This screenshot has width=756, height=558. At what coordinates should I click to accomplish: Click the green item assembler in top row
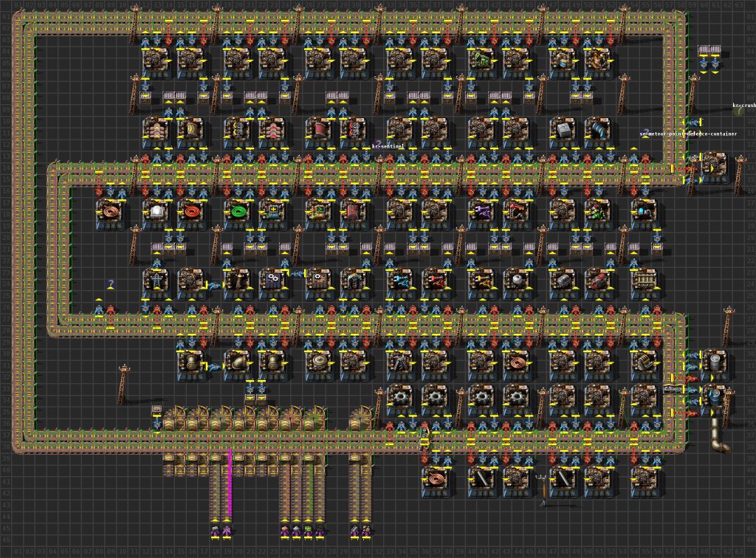481,62
